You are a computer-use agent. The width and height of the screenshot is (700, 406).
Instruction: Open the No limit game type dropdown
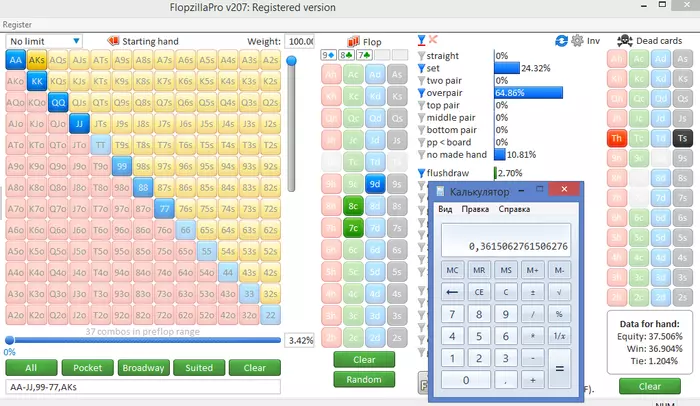(x=44, y=41)
